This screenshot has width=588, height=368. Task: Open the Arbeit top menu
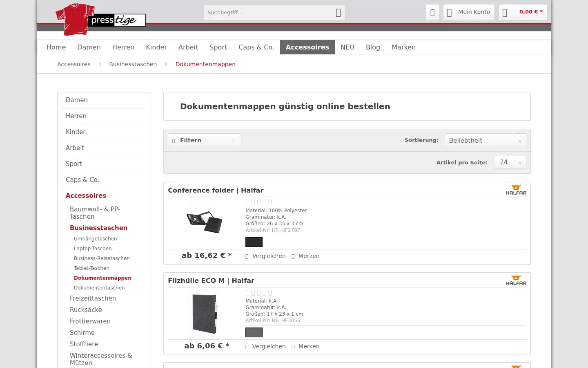click(x=188, y=47)
